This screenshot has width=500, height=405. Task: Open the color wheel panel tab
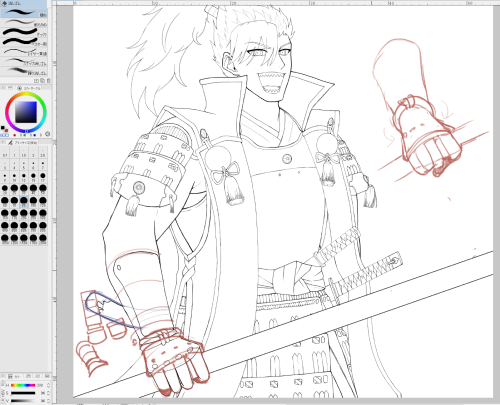[x=29, y=88]
